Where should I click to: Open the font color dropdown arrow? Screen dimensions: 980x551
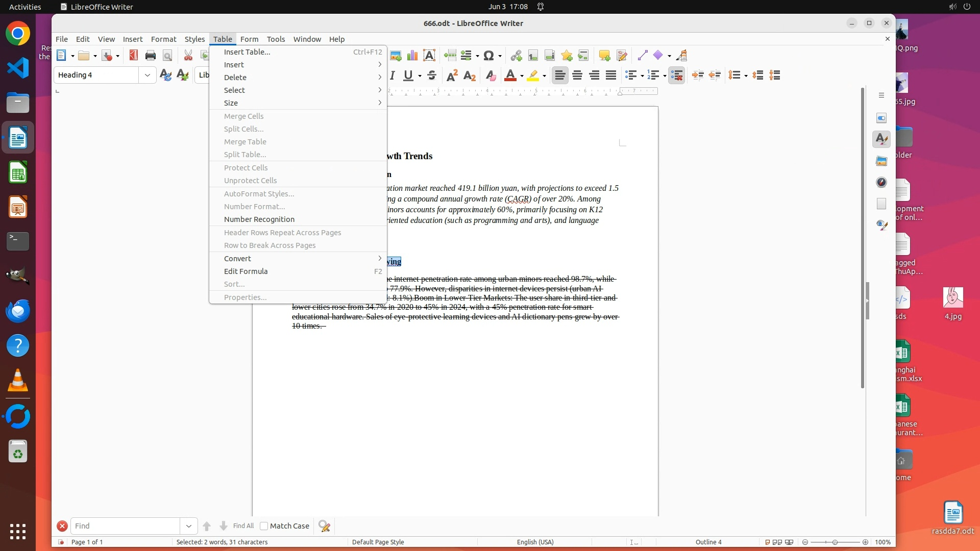pos(522,77)
